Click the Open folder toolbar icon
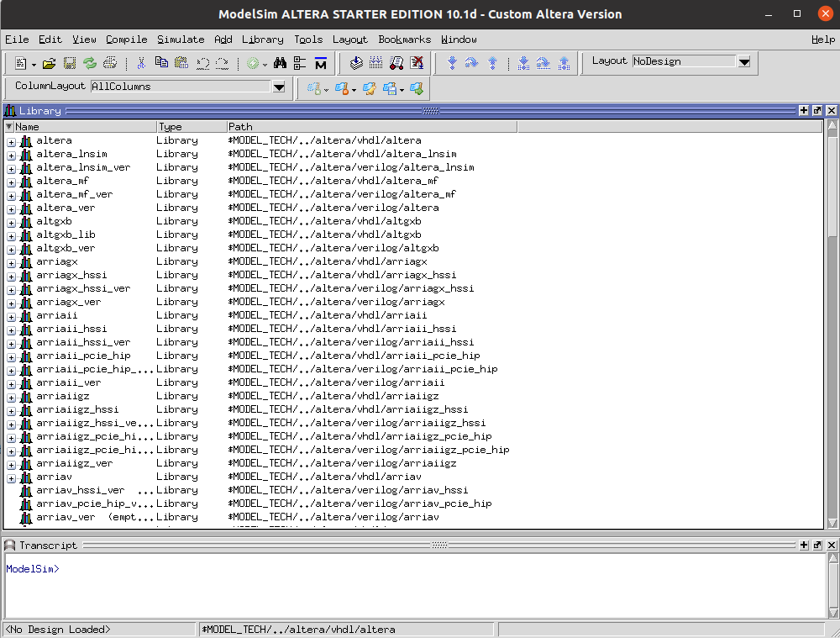The height and width of the screenshot is (638, 840). click(x=50, y=63)
